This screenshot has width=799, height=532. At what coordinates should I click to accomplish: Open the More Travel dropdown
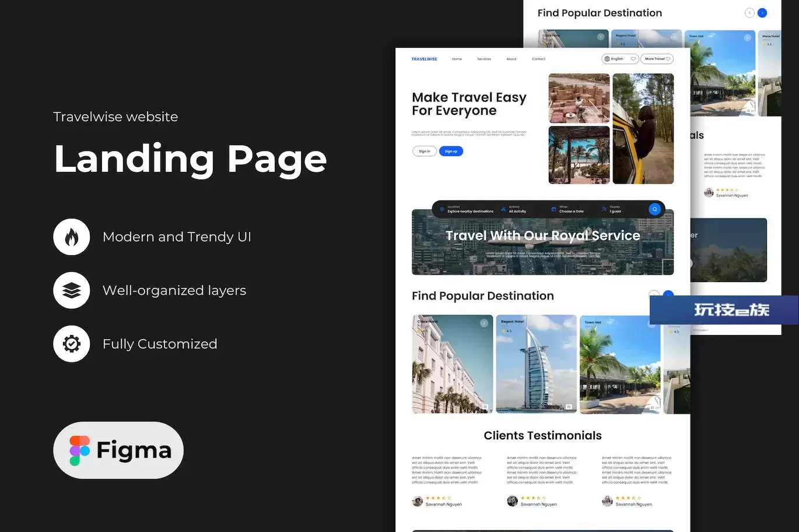point(657,59)
